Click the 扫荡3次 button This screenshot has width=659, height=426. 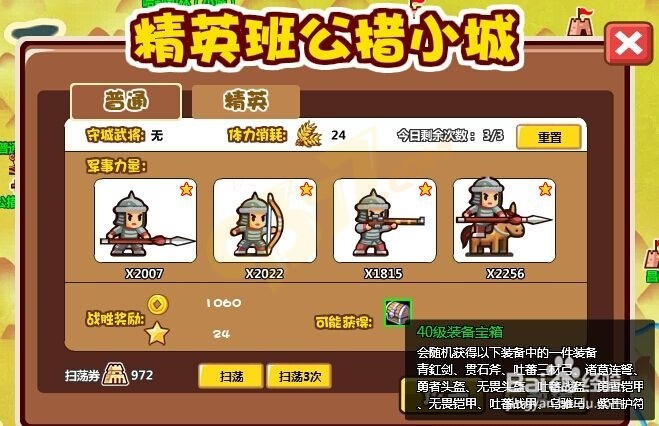299,376
